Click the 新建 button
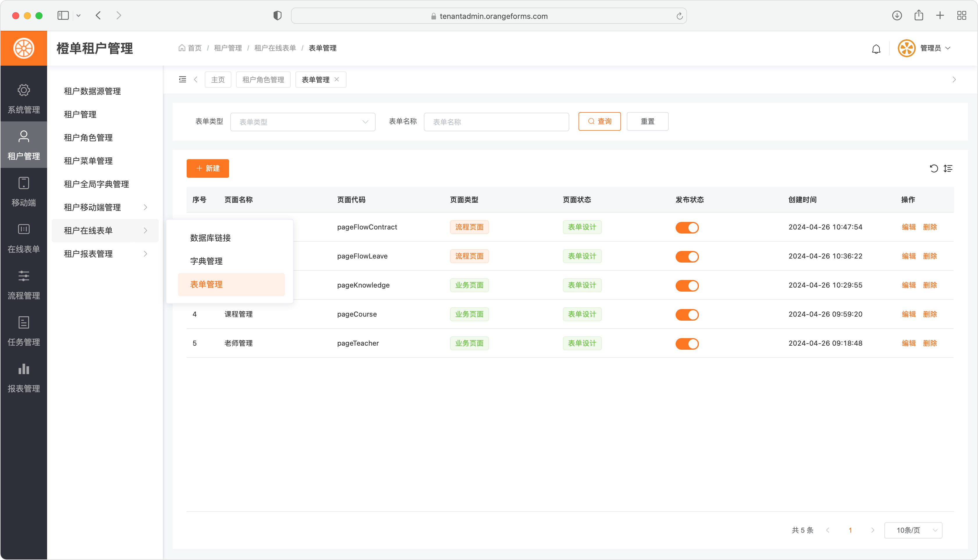This screenshot has height=560, width=978. pos(208,168)
